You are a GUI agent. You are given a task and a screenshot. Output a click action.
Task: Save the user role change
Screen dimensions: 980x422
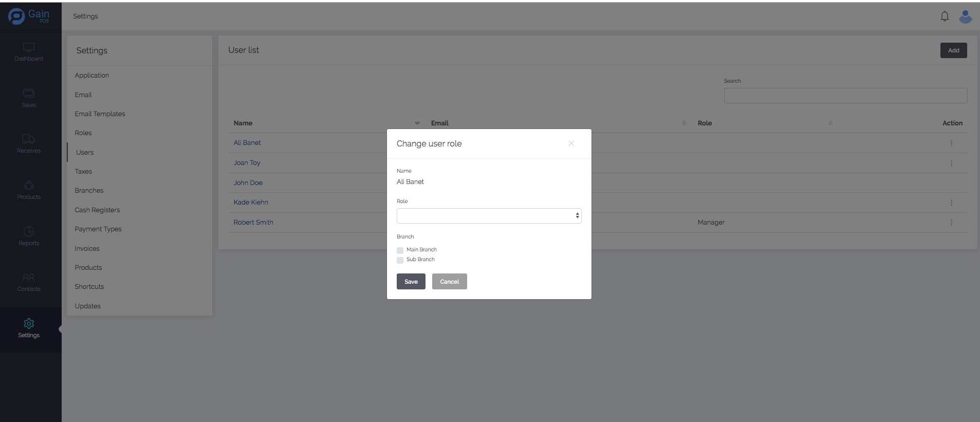(411, 282)
